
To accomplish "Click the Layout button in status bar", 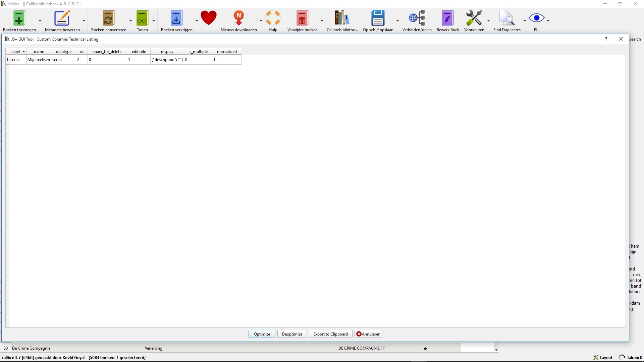I will [603, 358].
